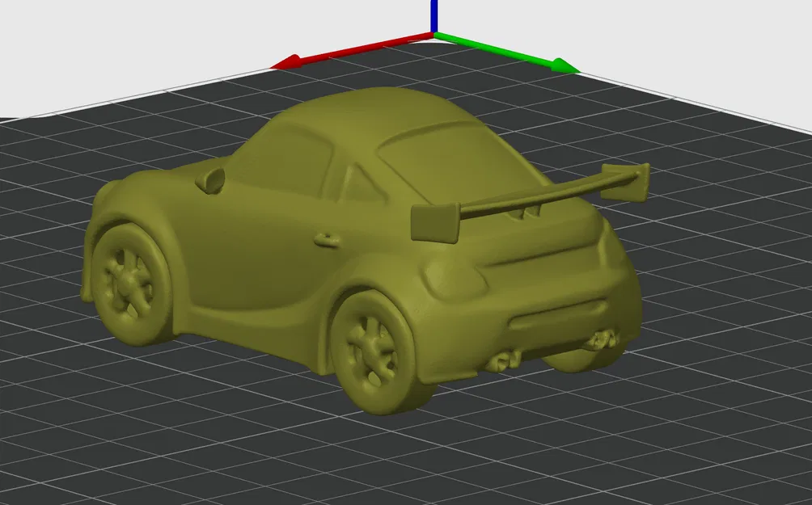Click the car's side mirror
This screenshot has height=505, width=812.
[210, 180]
